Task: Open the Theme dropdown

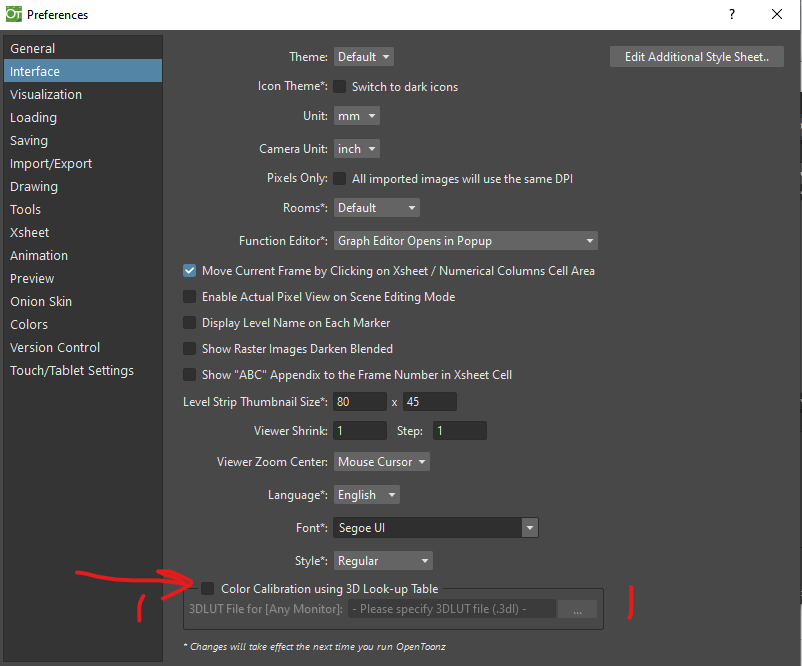Action: coord(363,56)
